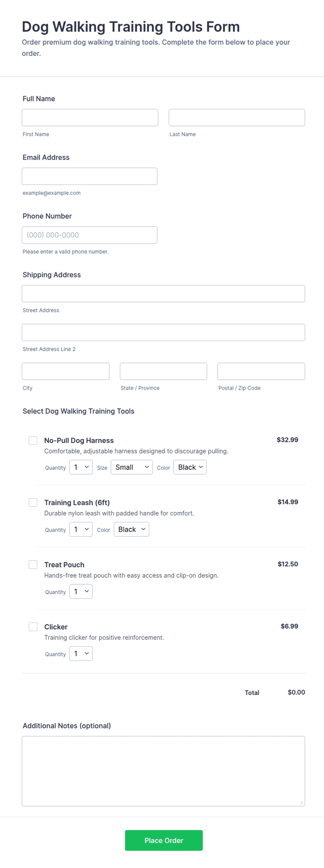The height and width of the screenshot is (868, 324).
Task: Check the No-Pull Dog Harness checkbox
Action: click(x=33, y=440)
